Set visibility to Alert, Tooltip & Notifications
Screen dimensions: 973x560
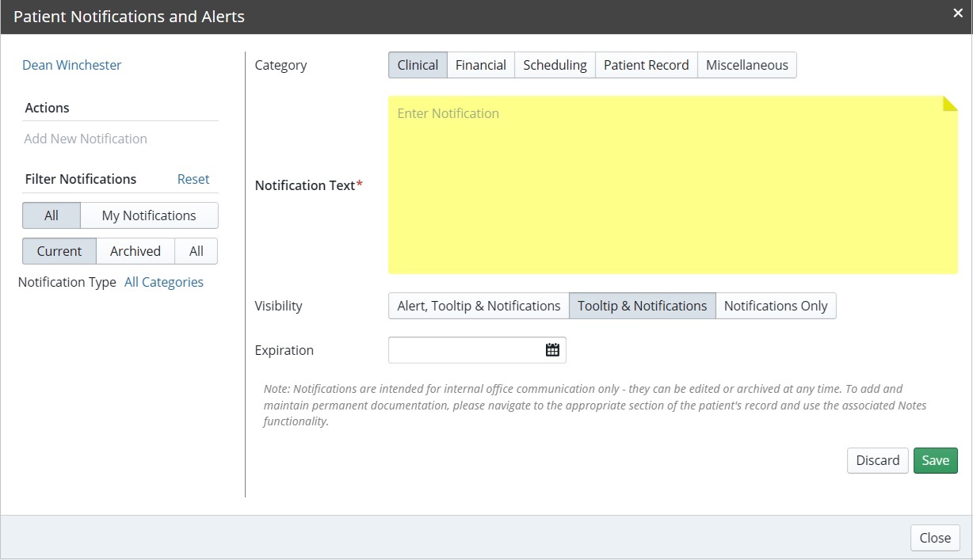click(x=479, y=306)
